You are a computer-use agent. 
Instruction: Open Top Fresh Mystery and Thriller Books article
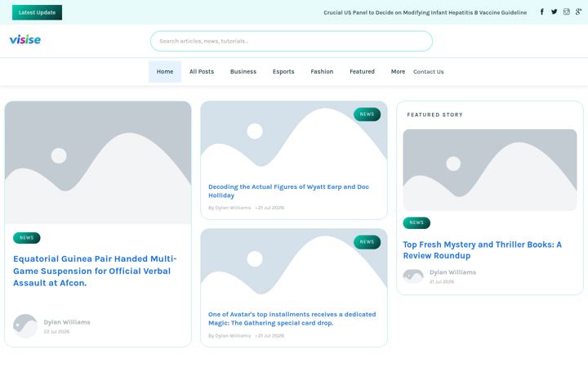point(483,250)
